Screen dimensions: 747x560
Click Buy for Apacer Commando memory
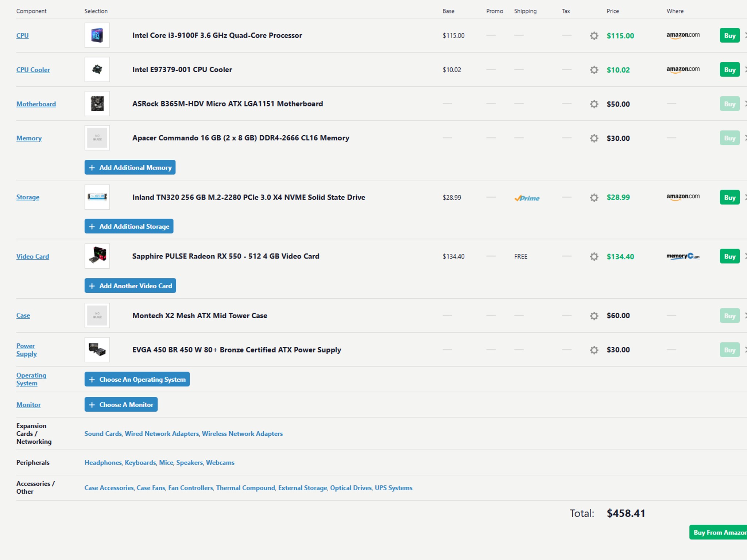click(729, 138)
